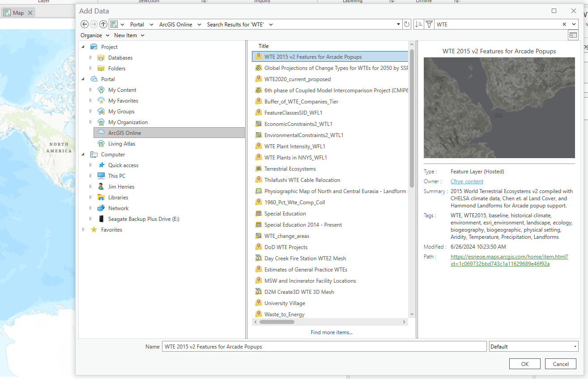The image size is (588, 379).
Task: Open the Filter icon beside search box
Action: pyautogui.click(x=429, y=24)
